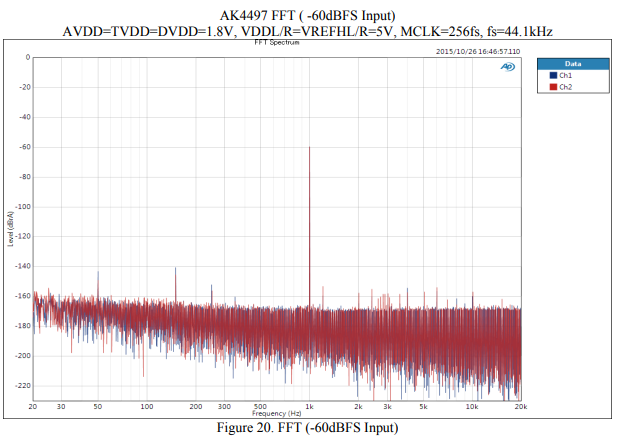Click the y-axis tick label -60

pos(25,147)
